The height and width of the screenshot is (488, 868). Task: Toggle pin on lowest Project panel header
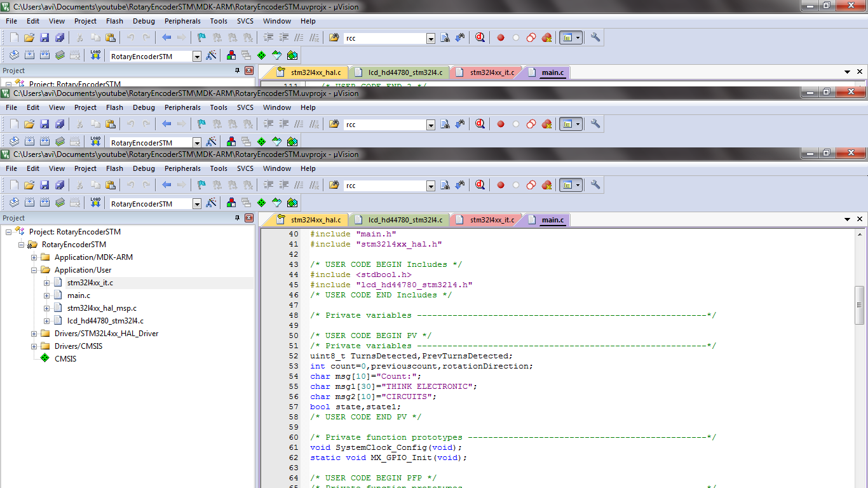coord(238,218)
